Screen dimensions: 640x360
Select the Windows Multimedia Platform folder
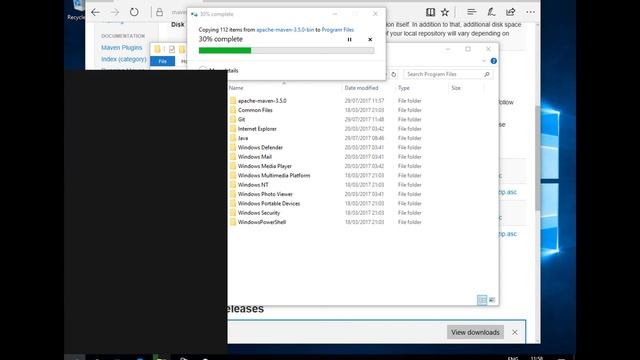[274, 176]
